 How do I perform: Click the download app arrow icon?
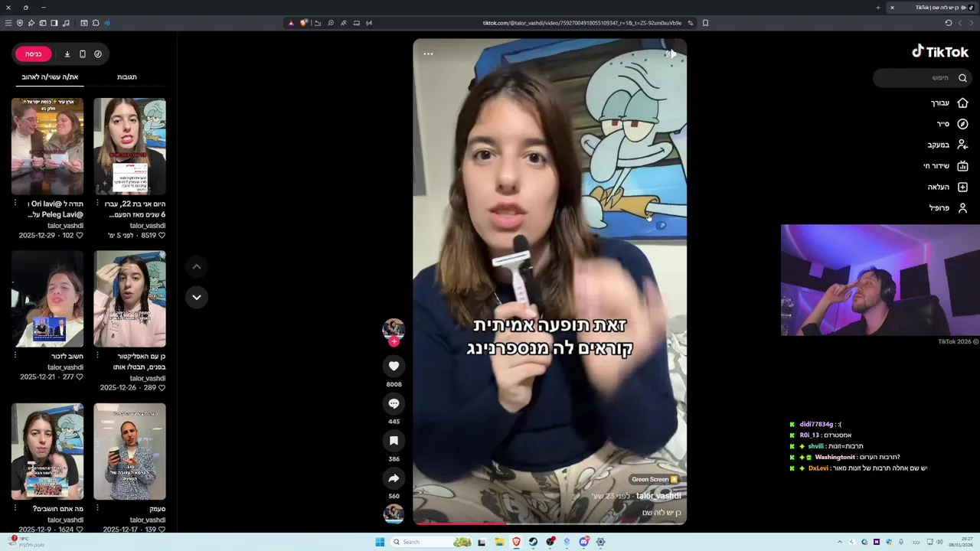pyautogui.click(x=67, y=54)
